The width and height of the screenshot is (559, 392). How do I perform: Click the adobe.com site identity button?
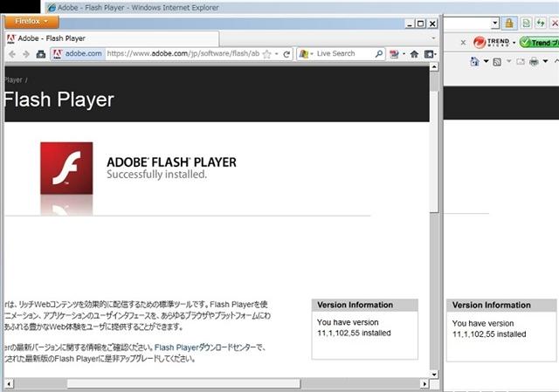pyautogui.click(x=78, y=54)
